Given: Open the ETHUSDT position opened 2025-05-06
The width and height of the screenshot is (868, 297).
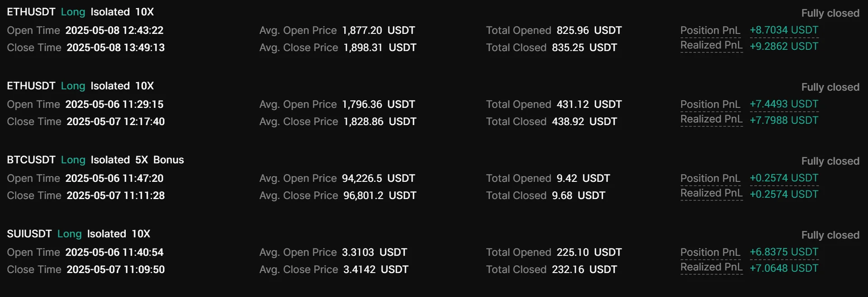Looking at the screenshot, I should tap(31, 86).
